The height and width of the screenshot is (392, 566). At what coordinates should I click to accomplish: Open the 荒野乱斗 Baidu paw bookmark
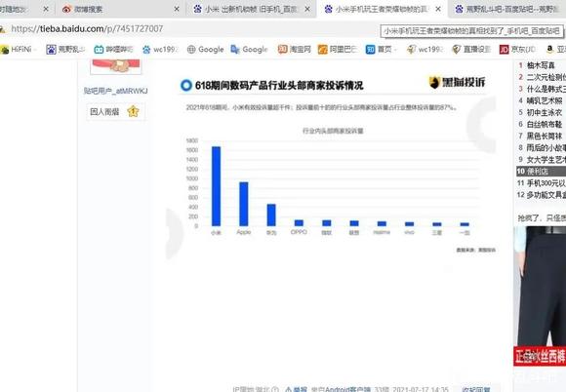pyautogui.click(x=65, y=50)
